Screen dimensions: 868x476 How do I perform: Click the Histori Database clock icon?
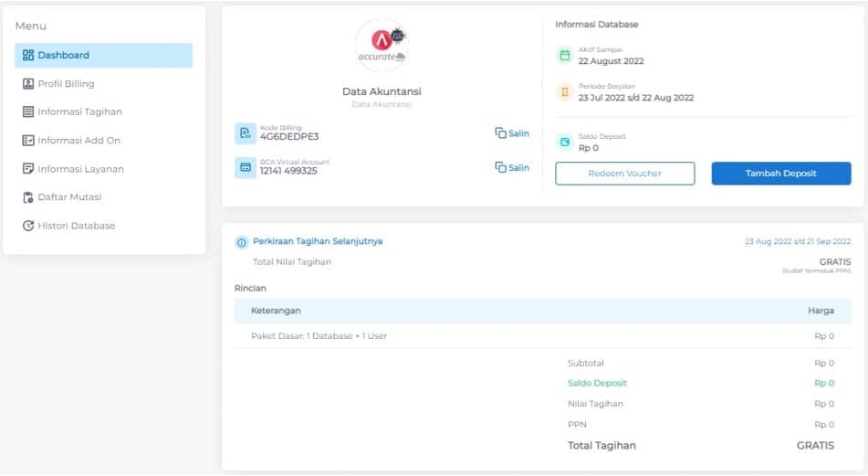click(x=28, y=226)
